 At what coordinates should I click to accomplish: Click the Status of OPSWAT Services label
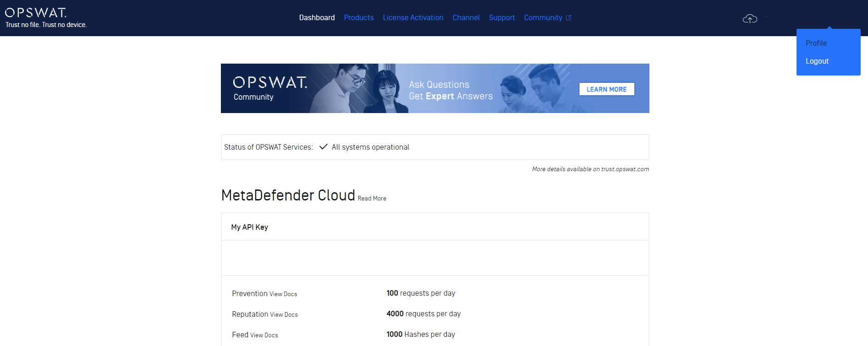point(269,147)
